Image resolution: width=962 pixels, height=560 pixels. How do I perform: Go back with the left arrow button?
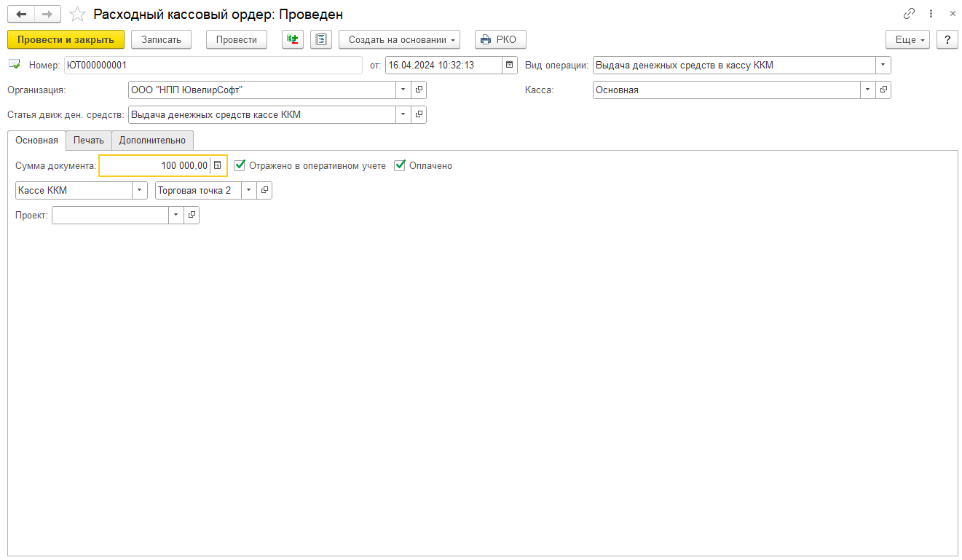tap(21, 14)
